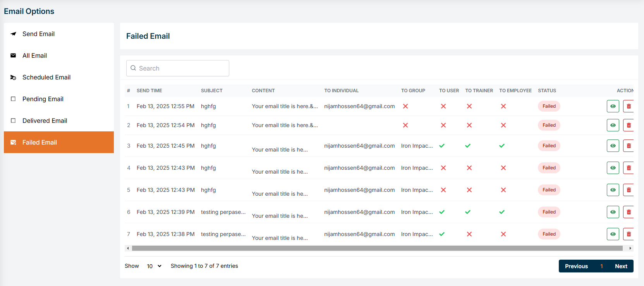The width and height of the screenshot is (644, 286).
Task: Click the Next pagination button
Action: (621, 266)
